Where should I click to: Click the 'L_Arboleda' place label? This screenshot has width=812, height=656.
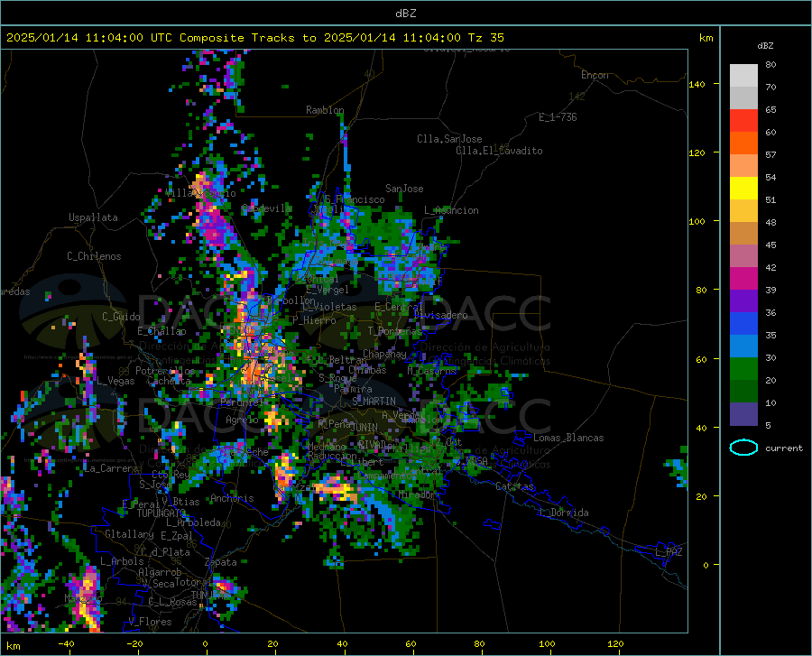coord(193,522)
